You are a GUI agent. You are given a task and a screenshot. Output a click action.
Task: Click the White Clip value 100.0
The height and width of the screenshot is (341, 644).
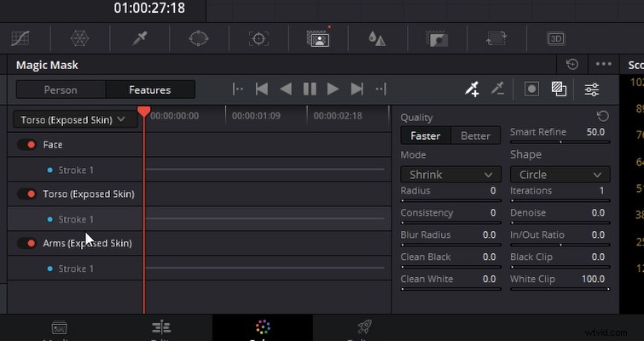click(x=593, y=279)
